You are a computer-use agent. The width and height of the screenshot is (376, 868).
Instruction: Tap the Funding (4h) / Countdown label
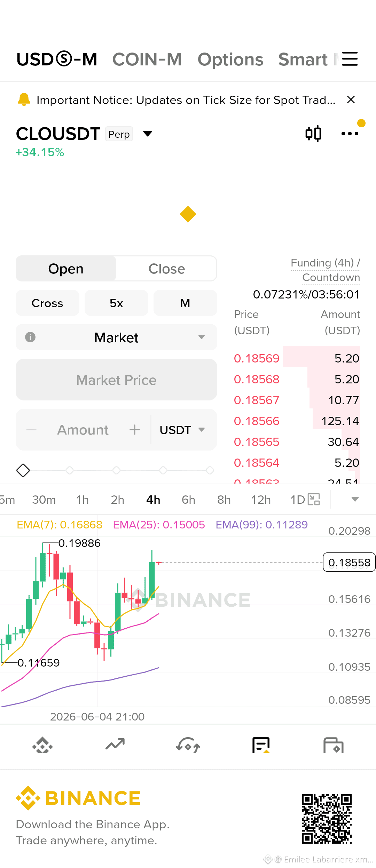coord(325,270)
